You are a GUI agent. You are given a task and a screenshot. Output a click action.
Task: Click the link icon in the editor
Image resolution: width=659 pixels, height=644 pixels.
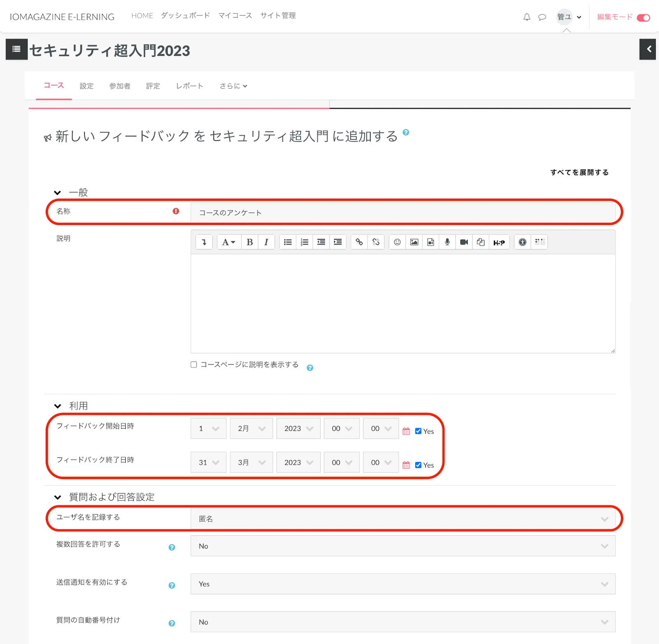tap(359, 242)
